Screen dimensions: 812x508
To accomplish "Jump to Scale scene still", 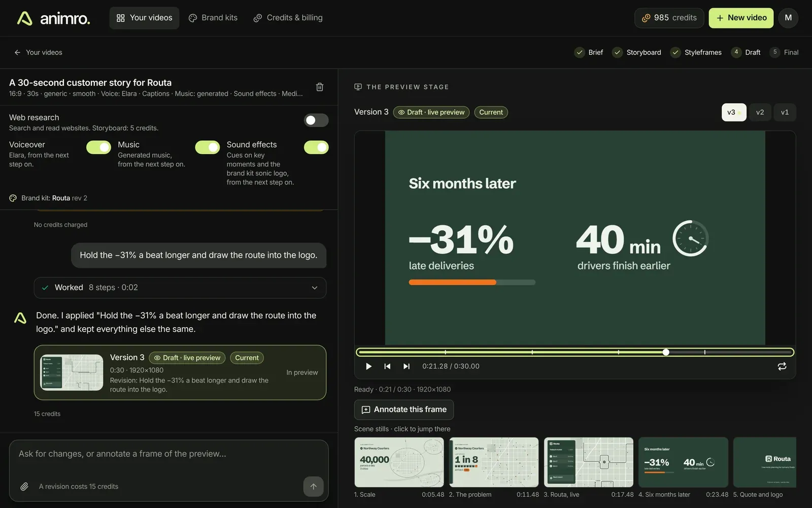I will point(399,462).
